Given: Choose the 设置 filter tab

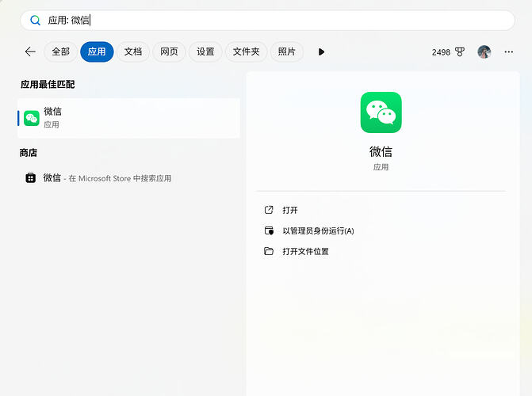Looking at the screenshot, I should (x=205, y=51).
